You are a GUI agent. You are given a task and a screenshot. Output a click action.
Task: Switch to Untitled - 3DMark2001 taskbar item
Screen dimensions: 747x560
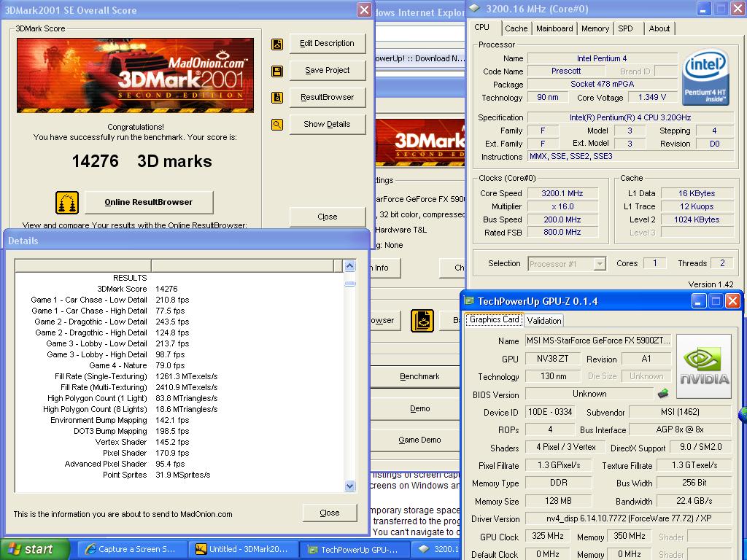[x=243, y=549]
